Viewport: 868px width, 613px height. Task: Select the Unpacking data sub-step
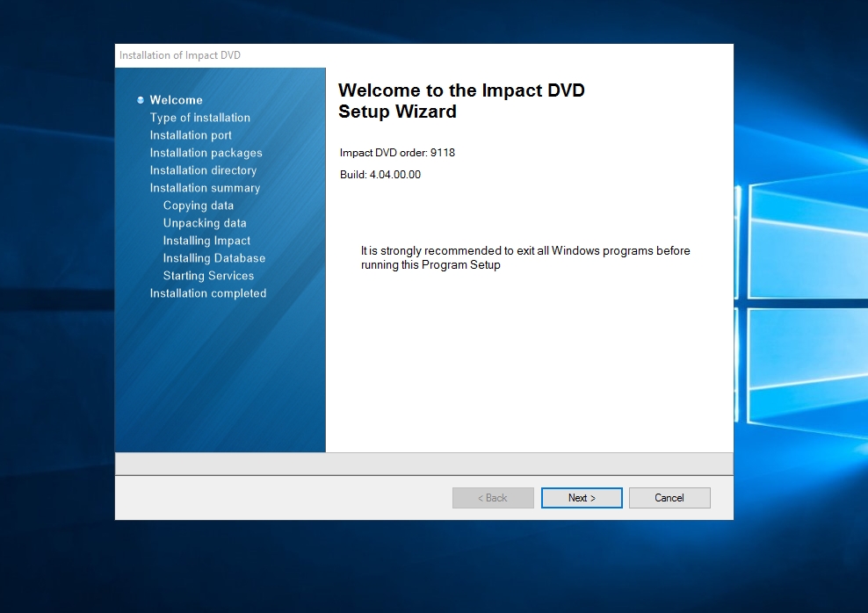tap(205, 223)
